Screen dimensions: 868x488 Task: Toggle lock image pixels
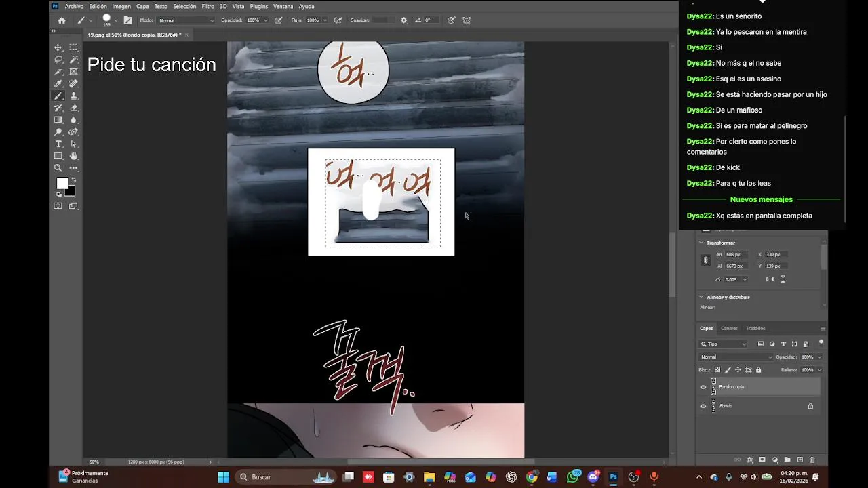(x=728, y=370)
